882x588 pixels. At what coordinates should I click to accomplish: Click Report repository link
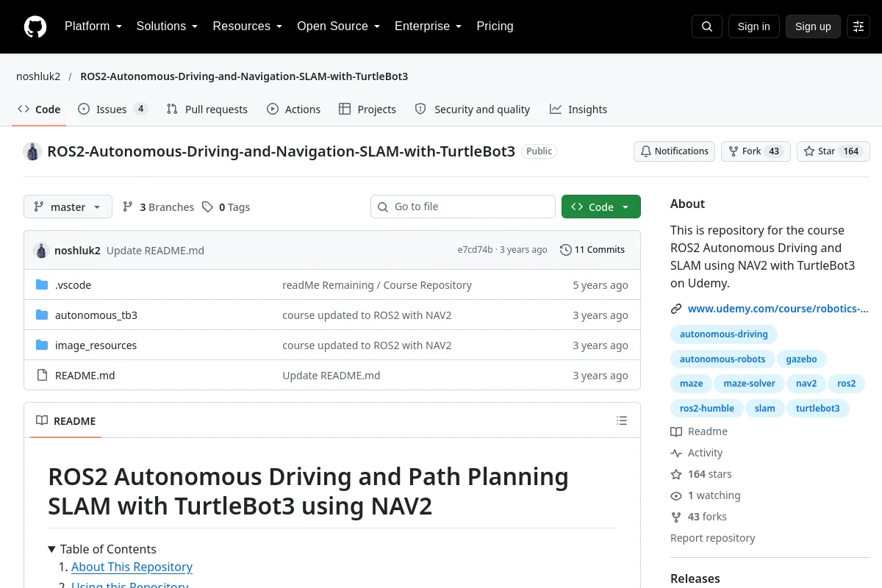coord(713,538)
